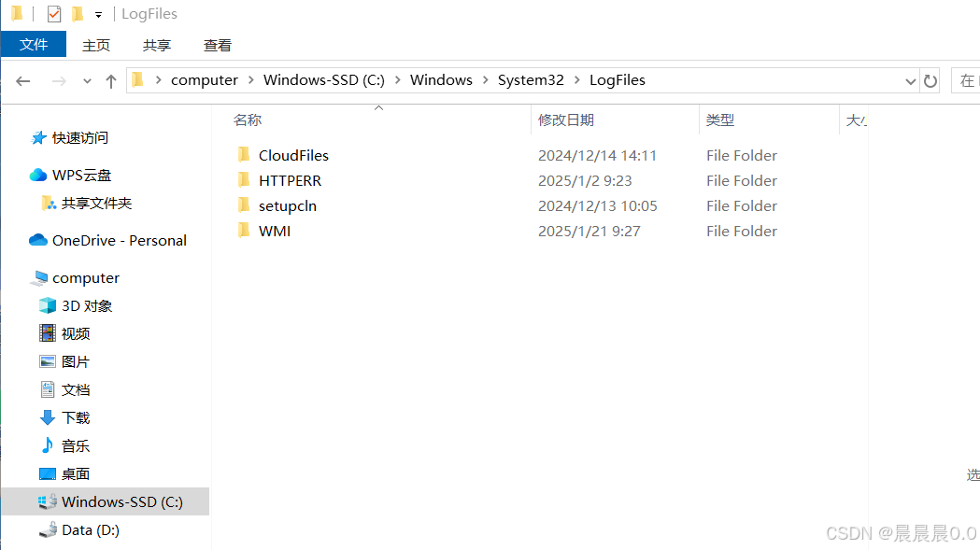Click the date '2025/1/21 9:27'
Viewport: 980px width, 550px height.
click(589, 232)
